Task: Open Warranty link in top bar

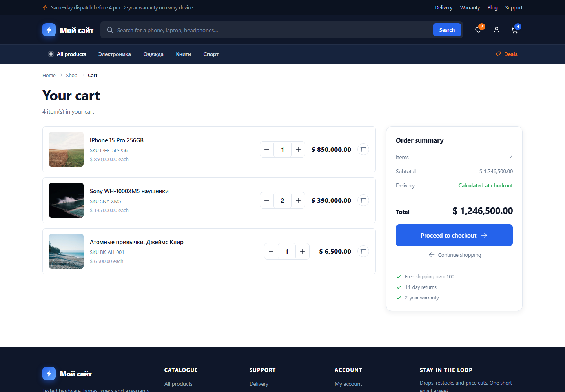Action: [x=470, y=7]
